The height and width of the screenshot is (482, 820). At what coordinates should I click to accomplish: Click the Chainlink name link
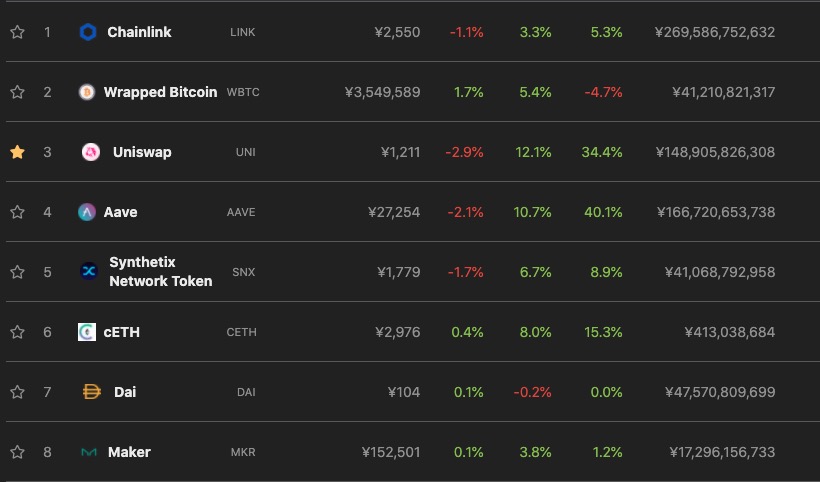pos(139,32)
